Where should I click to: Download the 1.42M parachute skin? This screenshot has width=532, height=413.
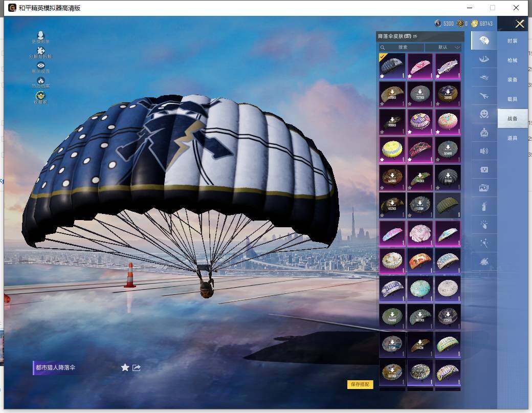[420, 345]
